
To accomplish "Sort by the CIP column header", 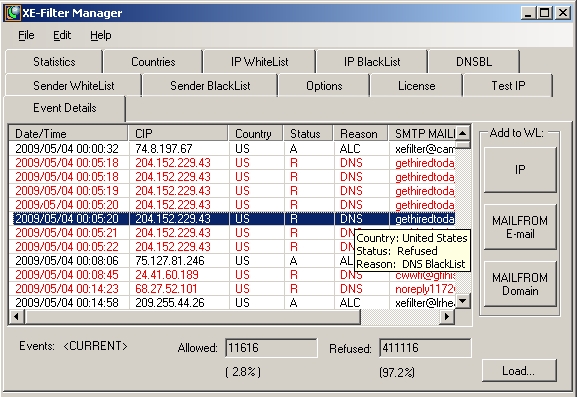I will 178,134.
